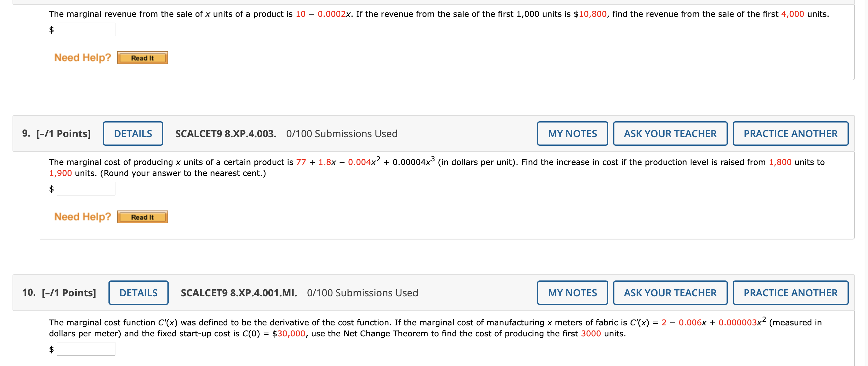Click the answer field for the marginal revenue question
This screenshot has width=868, height=366.
pos(86,30)
